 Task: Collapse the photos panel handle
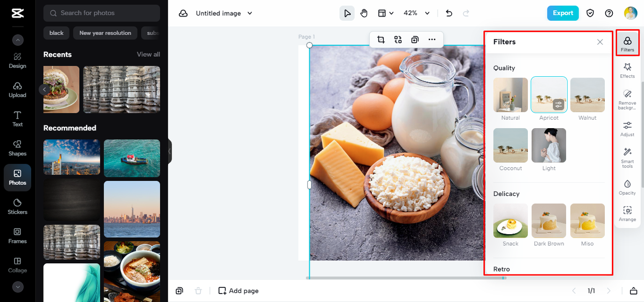[x=170, y=151]
